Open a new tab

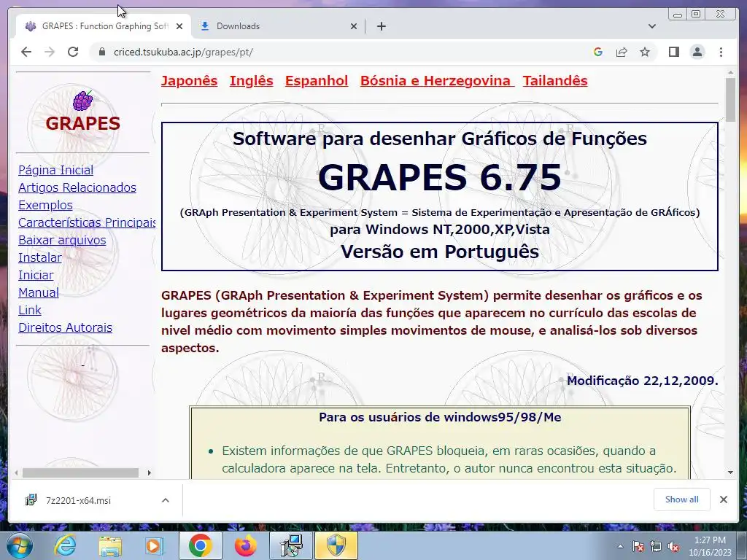pyautogui.click(x=381, y=26)
